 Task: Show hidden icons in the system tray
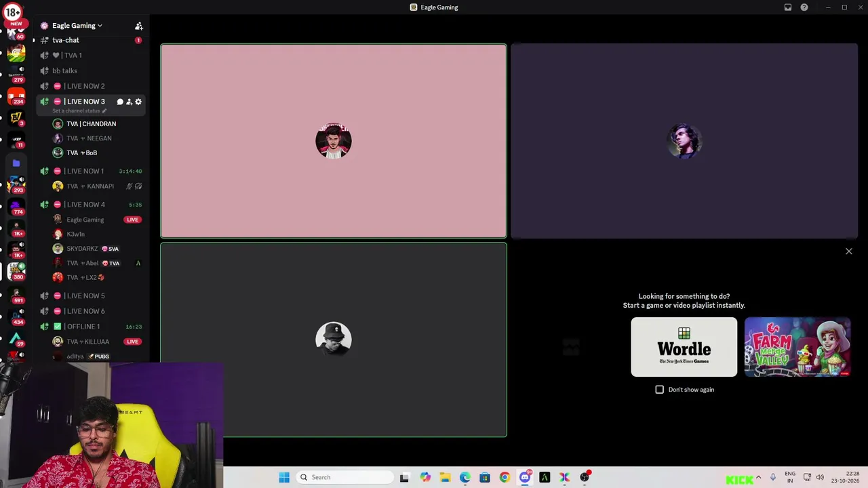[x=758, y=477]
